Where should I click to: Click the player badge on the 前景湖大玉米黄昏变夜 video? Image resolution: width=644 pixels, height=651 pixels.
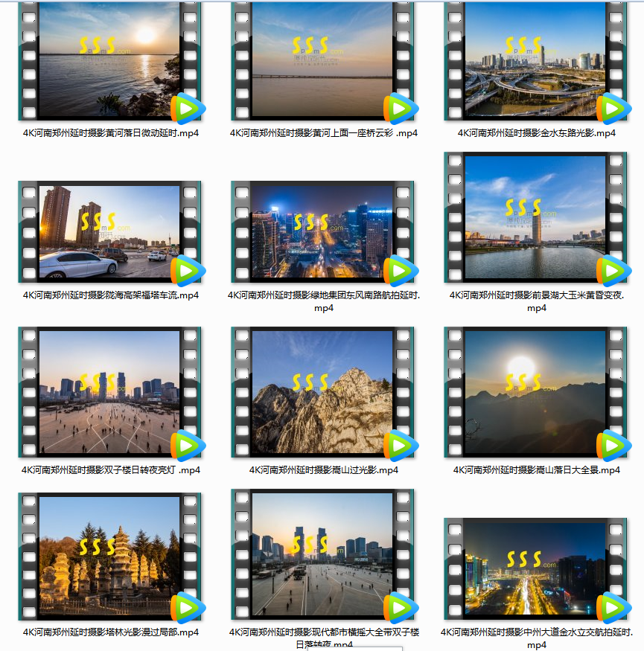tap(613, 272)
